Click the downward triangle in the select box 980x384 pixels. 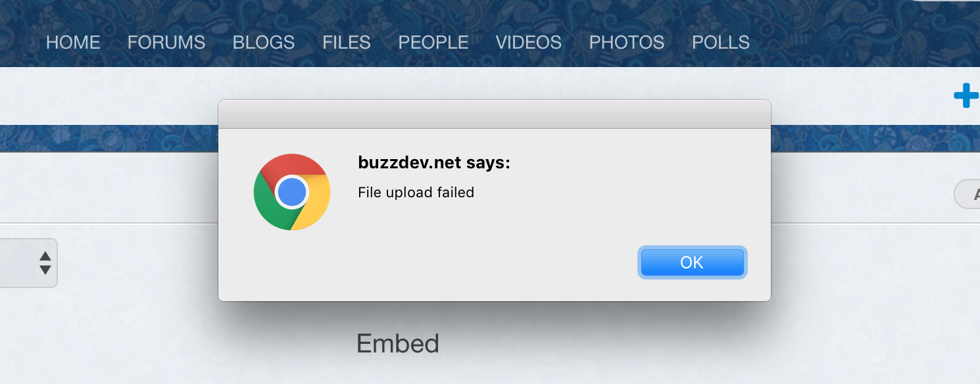(45, 270)
